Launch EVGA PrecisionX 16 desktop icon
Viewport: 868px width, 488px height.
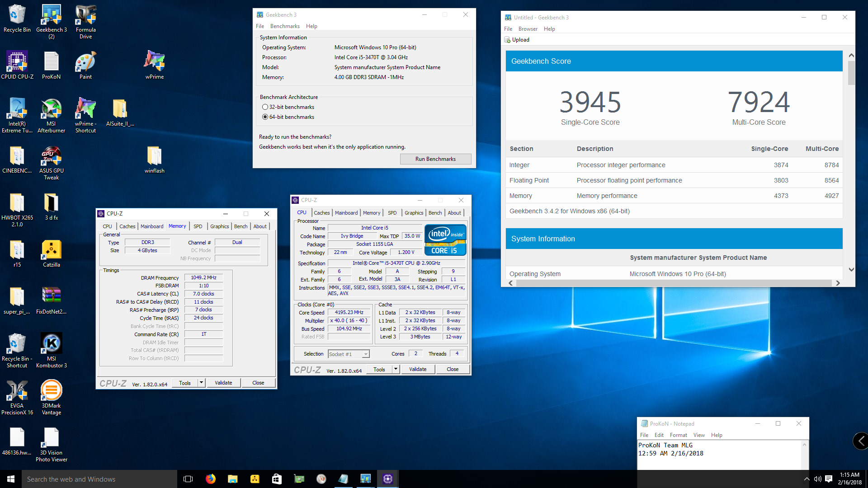[17, 397]
